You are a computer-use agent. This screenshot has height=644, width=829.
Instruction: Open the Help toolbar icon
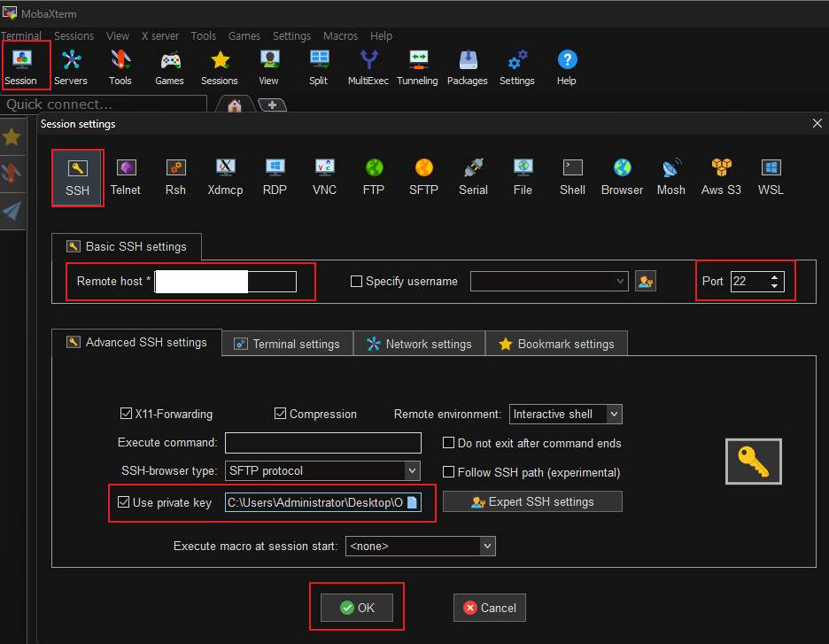(567, 67)
